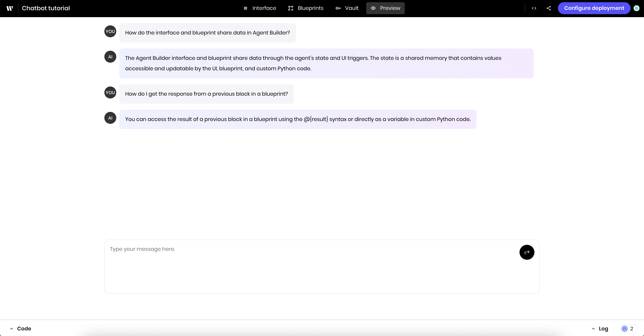Click the first YOU avatar

[110, 31]
